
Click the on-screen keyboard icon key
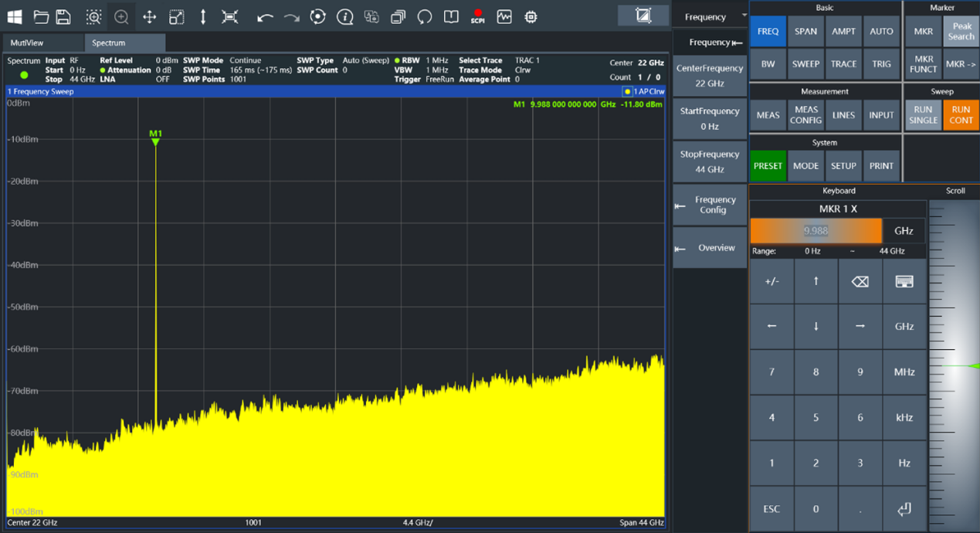tap(904, 282)
